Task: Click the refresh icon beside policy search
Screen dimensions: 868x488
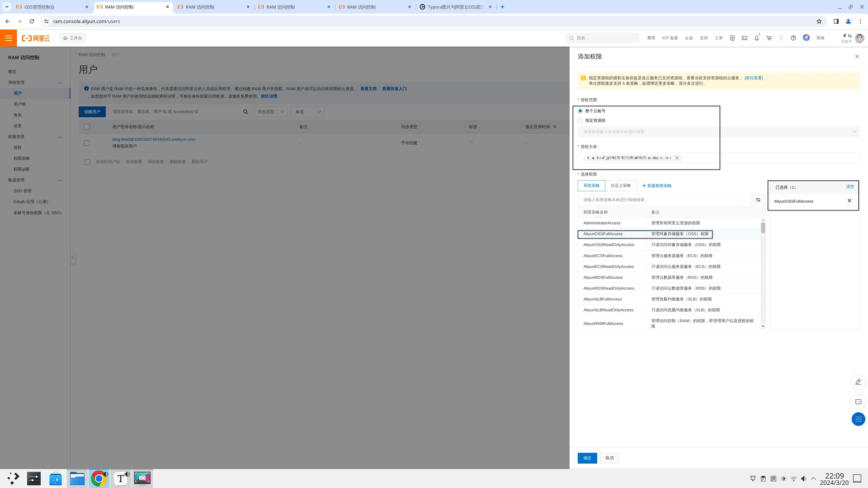Action: (x=758, y=200)
